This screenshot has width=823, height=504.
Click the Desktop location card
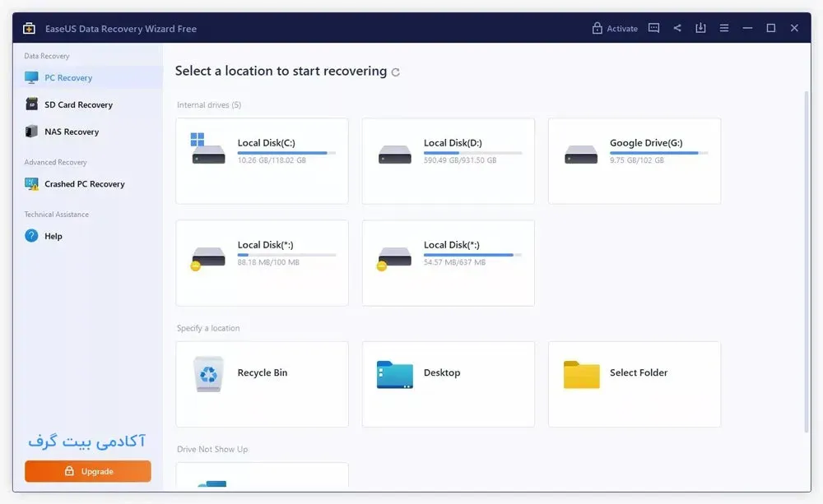pos(449,384)
